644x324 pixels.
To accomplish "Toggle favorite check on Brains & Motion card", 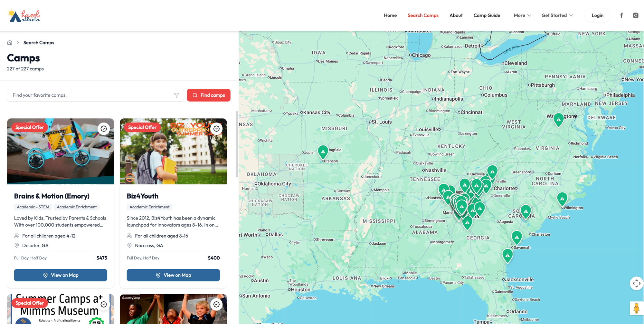I will [104, 129].
